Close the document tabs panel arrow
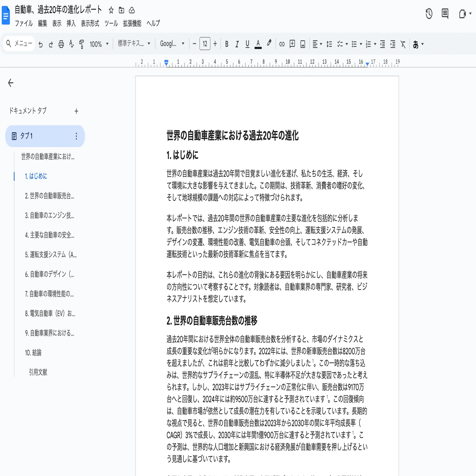Image resolution: width=476 pixels, height=476 pixels. pos(11,83)
